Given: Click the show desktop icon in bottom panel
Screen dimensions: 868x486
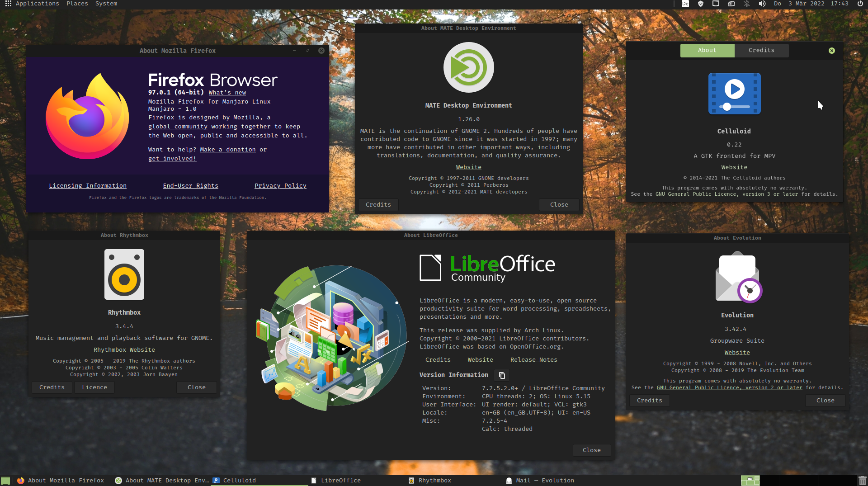Looking at the screenshot, I should [5, 481].
